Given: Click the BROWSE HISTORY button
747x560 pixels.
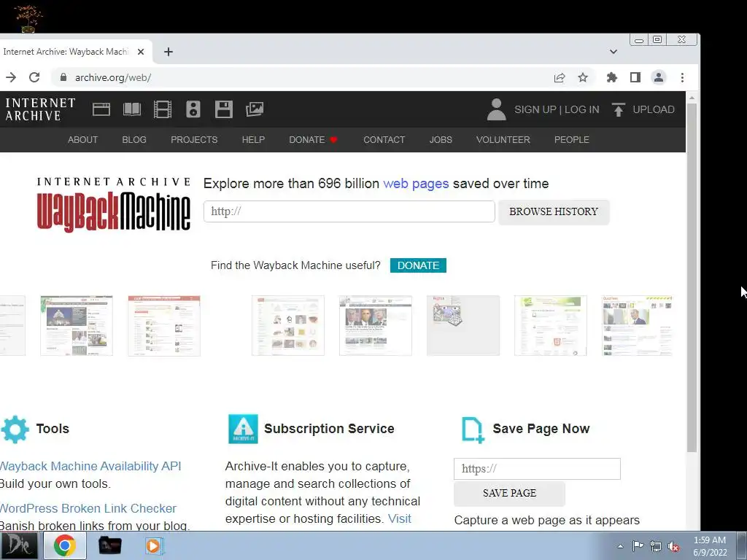Looking at the screenshot, I should pos(554,212).
